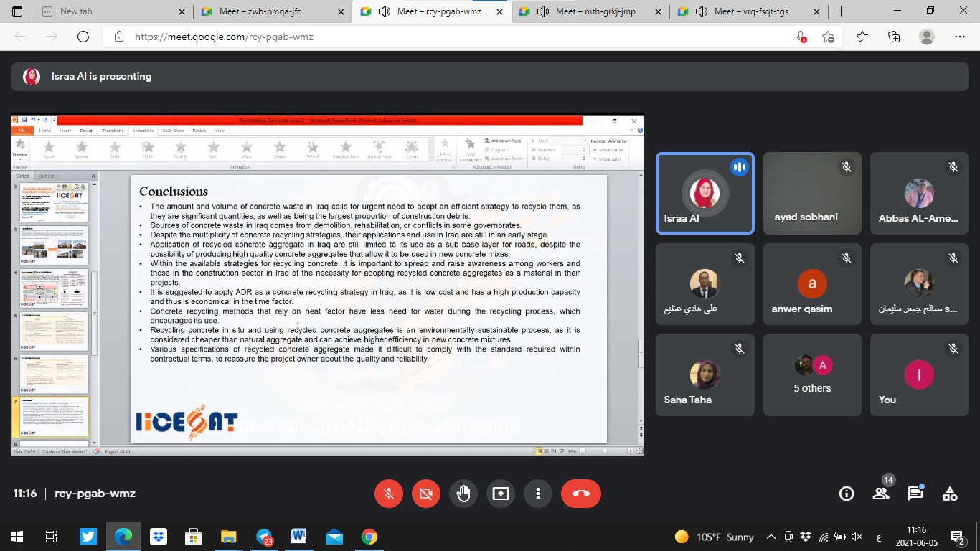The width and height of the screenshot is (980, 551).
Task: Open a new browser tab with plus button
Action: coord(842,11)
